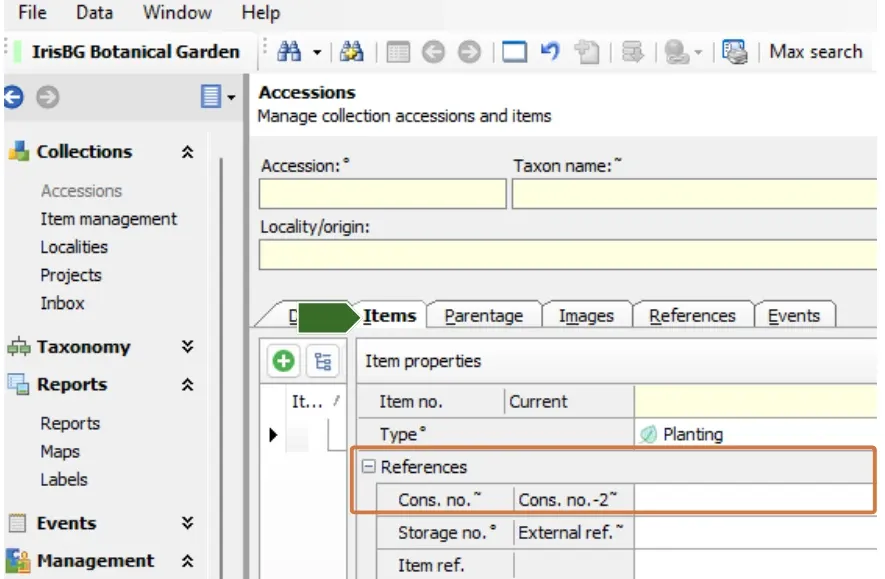The height and width of the screenshot is (579, 885).
Task: Click the item tree structure icon
Action: 323,361
